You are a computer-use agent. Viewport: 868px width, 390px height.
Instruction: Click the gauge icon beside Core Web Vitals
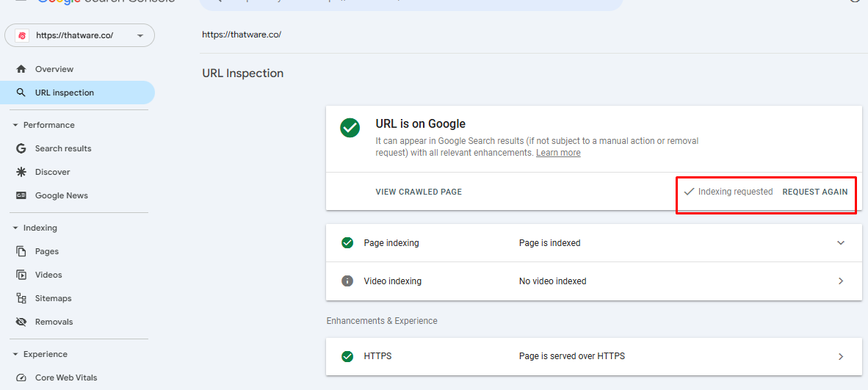(x=21, y=378)
